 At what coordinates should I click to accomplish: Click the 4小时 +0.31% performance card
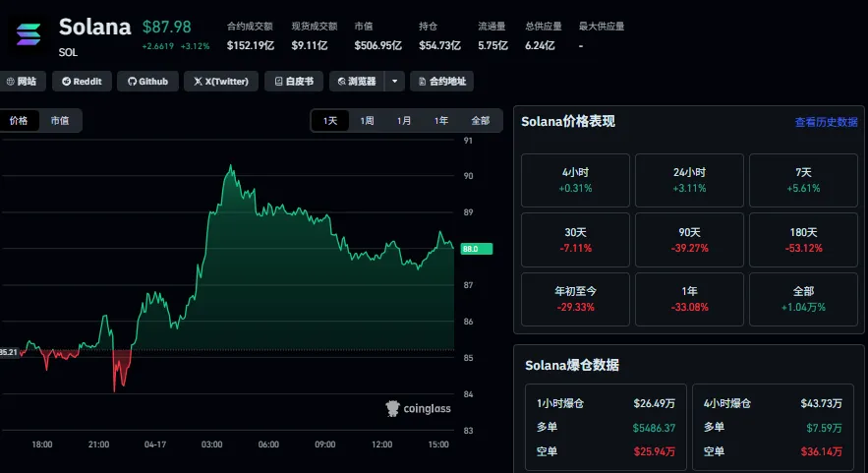[x=575, y=181]
